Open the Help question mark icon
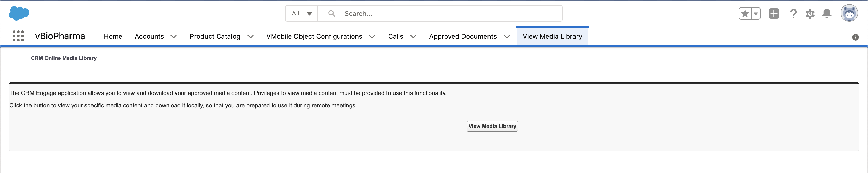This screenshot has height=173, width=868. pyautogui.click(x=793, y=14)
